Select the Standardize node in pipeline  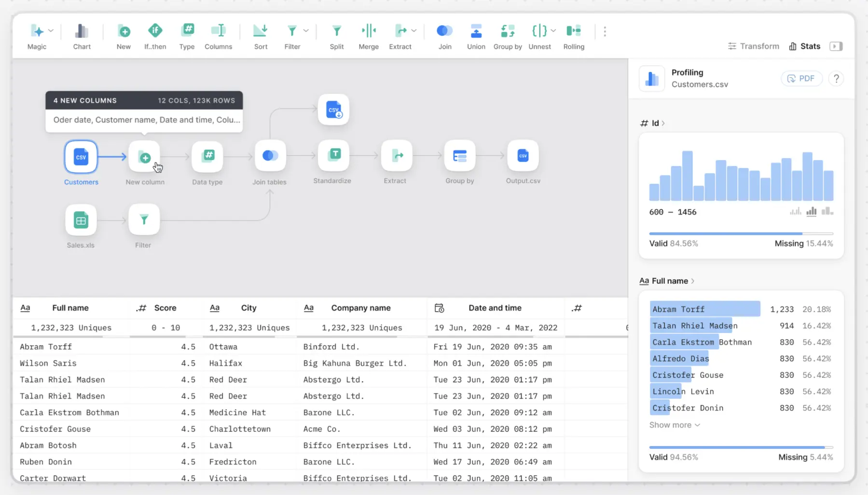tap(333, 155)
